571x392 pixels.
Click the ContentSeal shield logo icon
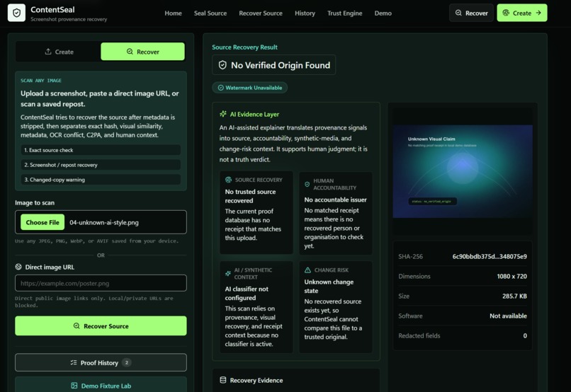16,13
